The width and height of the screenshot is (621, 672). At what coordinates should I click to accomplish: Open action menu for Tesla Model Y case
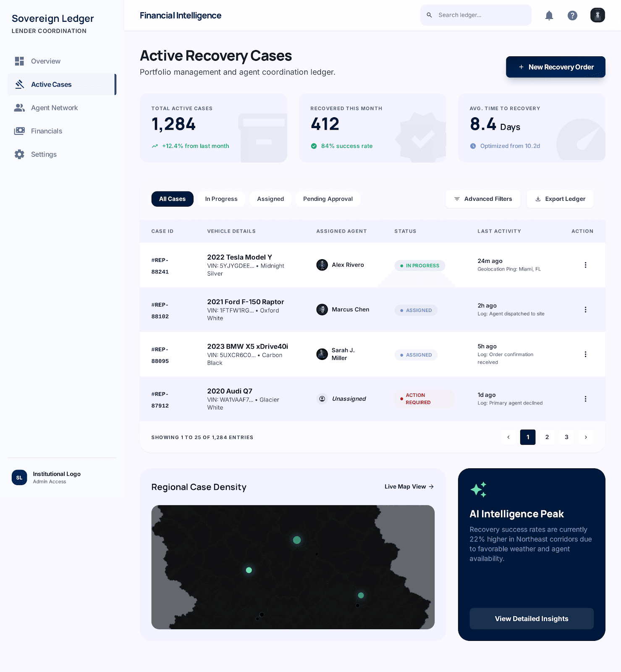pos(585,265)
